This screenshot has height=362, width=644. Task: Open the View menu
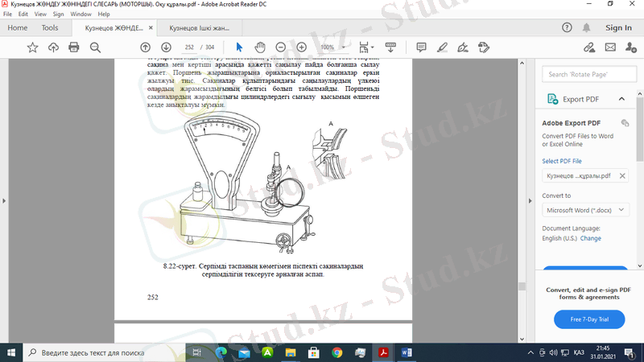39,14
